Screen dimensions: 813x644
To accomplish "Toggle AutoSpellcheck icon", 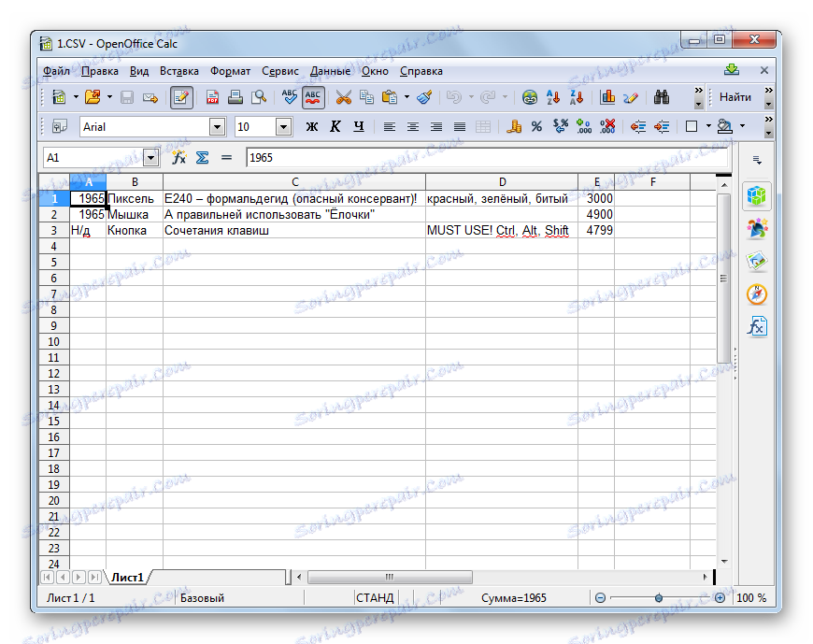I will pos(313,97).
